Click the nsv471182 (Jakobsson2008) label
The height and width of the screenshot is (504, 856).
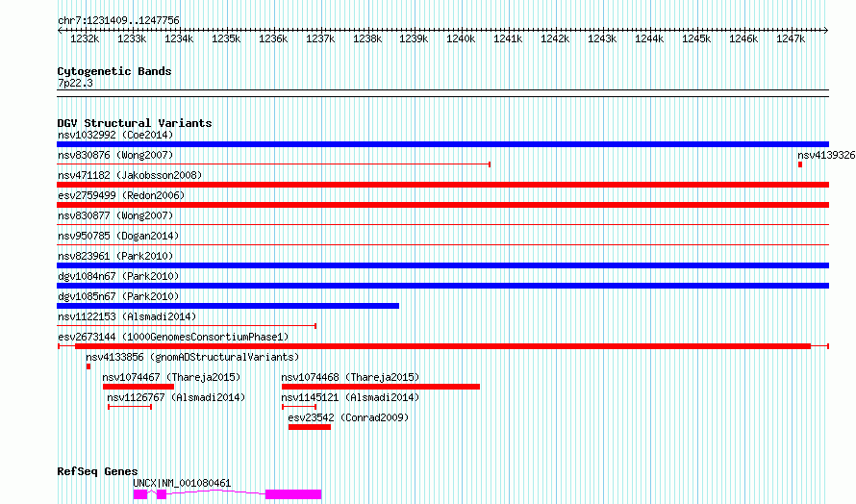pyautogui.click(x=130, y=175)
